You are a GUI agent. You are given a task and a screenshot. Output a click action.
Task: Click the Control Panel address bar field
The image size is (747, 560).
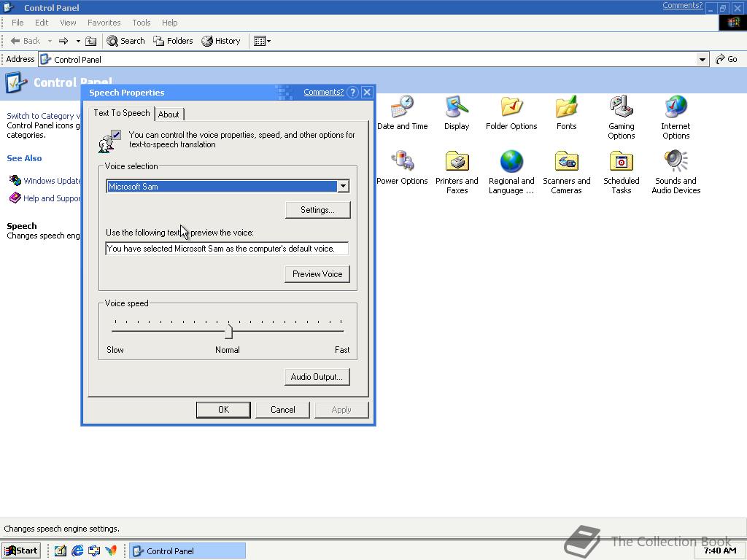(x=374, y=60)
